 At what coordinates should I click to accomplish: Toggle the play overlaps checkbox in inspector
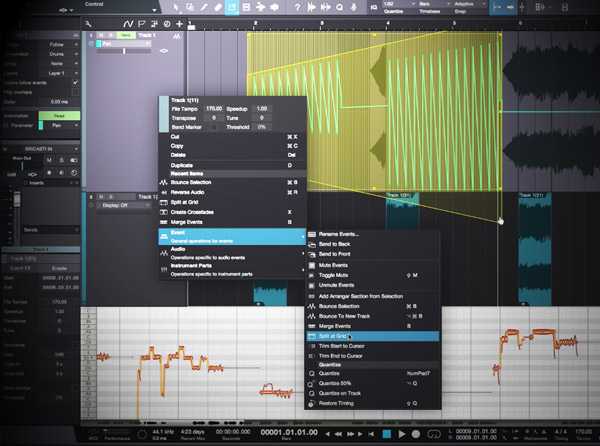pos(75,92)
